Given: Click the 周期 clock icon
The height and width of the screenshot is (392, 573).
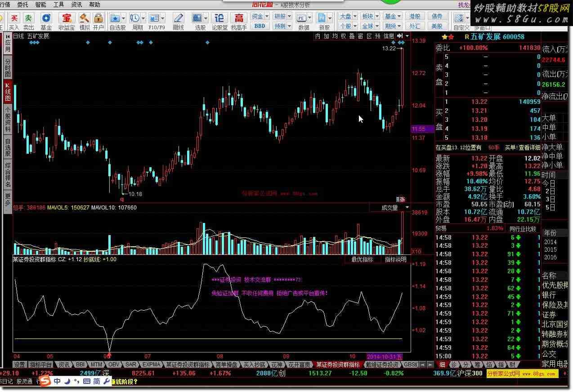Looking at the screenshot, I should [x=134, y=18].
